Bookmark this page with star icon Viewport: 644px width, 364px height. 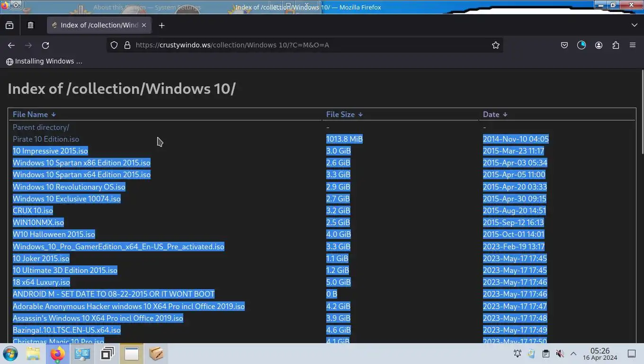(x=496, y=45)
